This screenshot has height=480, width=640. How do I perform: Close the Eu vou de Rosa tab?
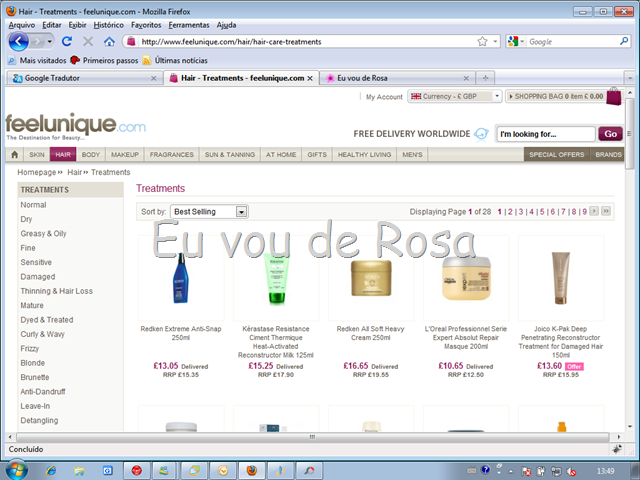(466, 78)
